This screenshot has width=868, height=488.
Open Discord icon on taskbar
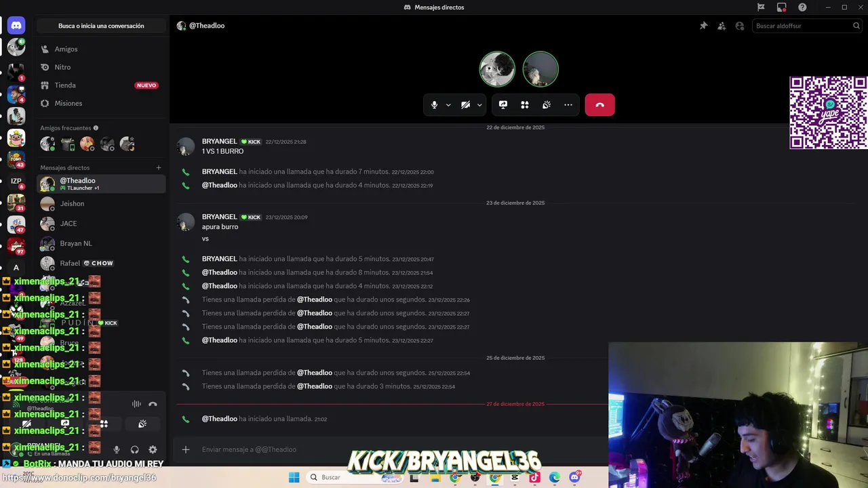click(575, 477)
